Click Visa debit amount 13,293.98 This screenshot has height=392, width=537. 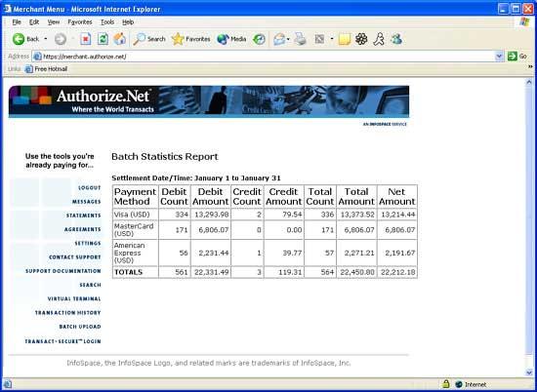click(x=211, y=215)
